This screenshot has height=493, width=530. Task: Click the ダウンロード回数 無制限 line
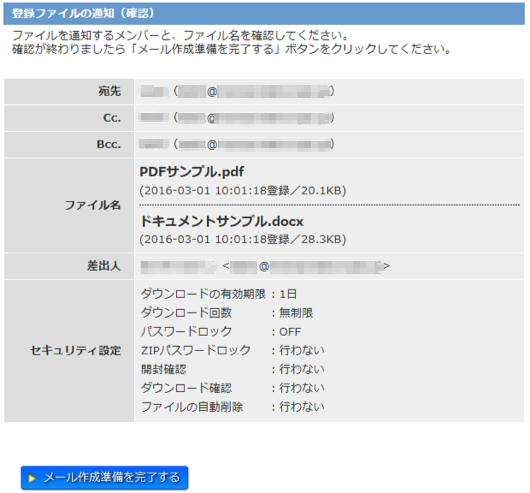(x=227, y=313)
